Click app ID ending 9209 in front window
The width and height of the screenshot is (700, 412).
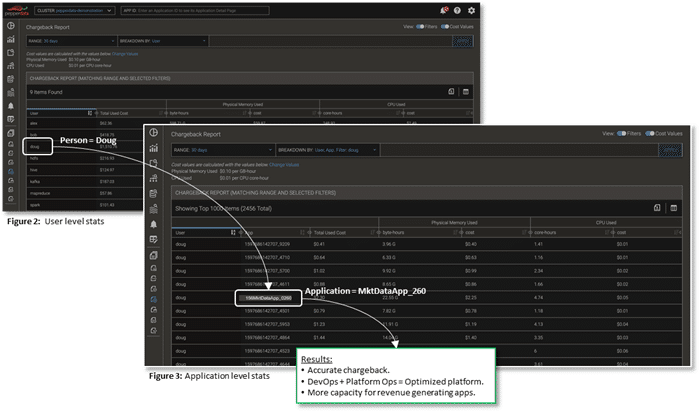point(267,244)
